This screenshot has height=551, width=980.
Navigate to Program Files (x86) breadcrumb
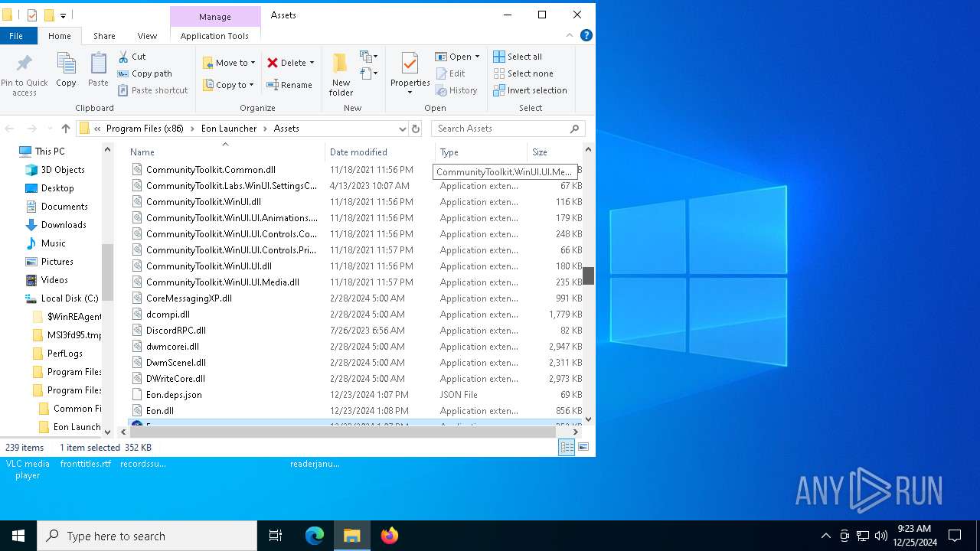[x=145, y=129]
